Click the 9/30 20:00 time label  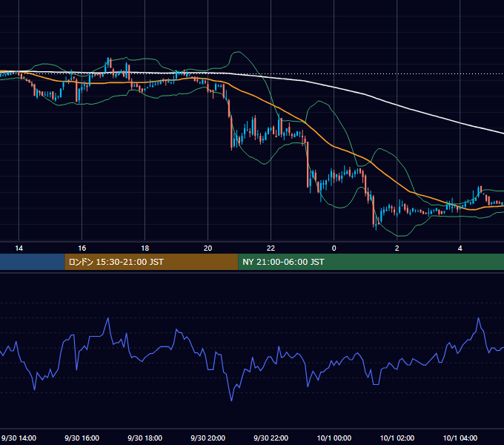click(208, 438)
